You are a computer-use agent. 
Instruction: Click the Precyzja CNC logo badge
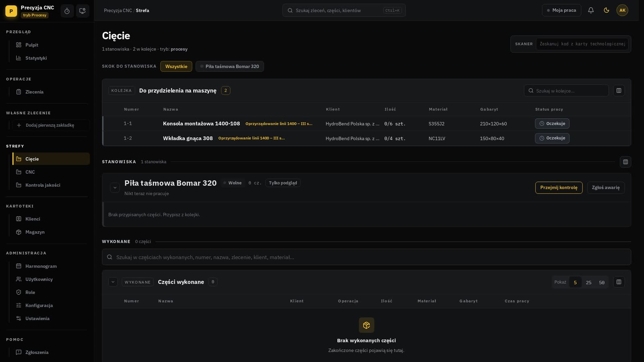[11, 11]
